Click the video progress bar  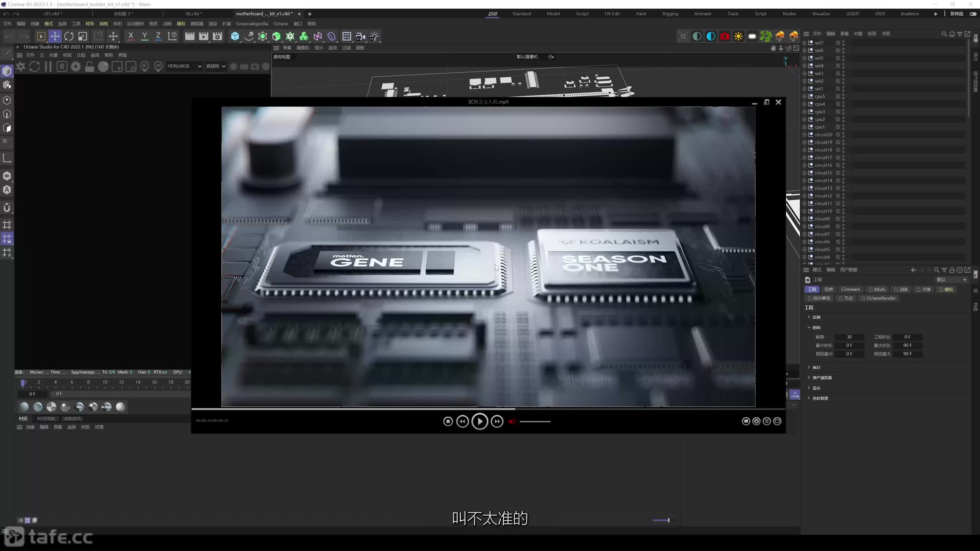point(488,409)
